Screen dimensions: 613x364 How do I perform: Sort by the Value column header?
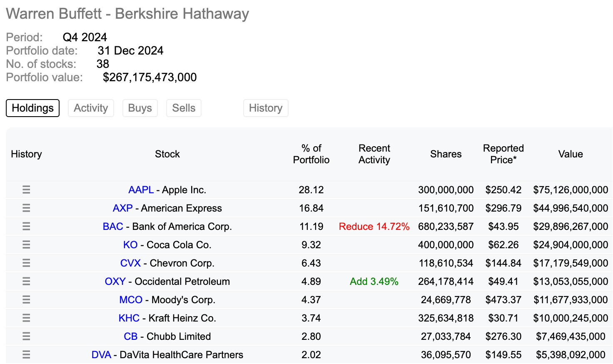pyautogui.click(x=571, y=154)
